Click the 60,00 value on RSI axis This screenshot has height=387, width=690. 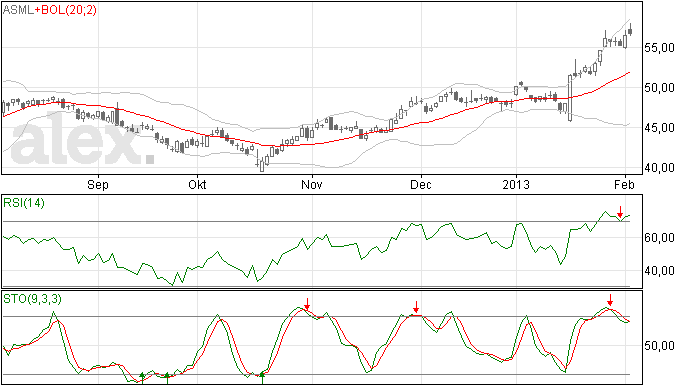(659, 238)
